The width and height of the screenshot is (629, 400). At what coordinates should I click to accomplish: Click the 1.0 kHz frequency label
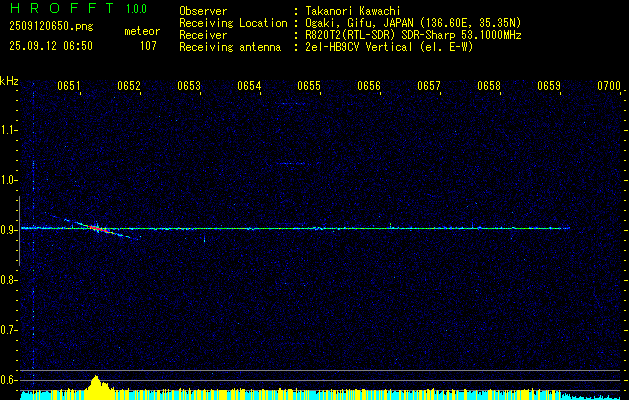[8, 180]
